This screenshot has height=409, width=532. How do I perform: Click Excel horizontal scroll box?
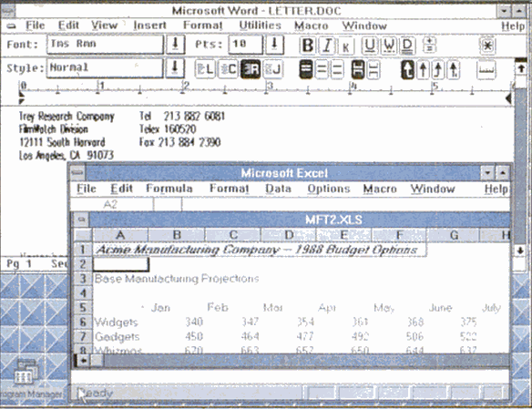[x=97, y=360]
